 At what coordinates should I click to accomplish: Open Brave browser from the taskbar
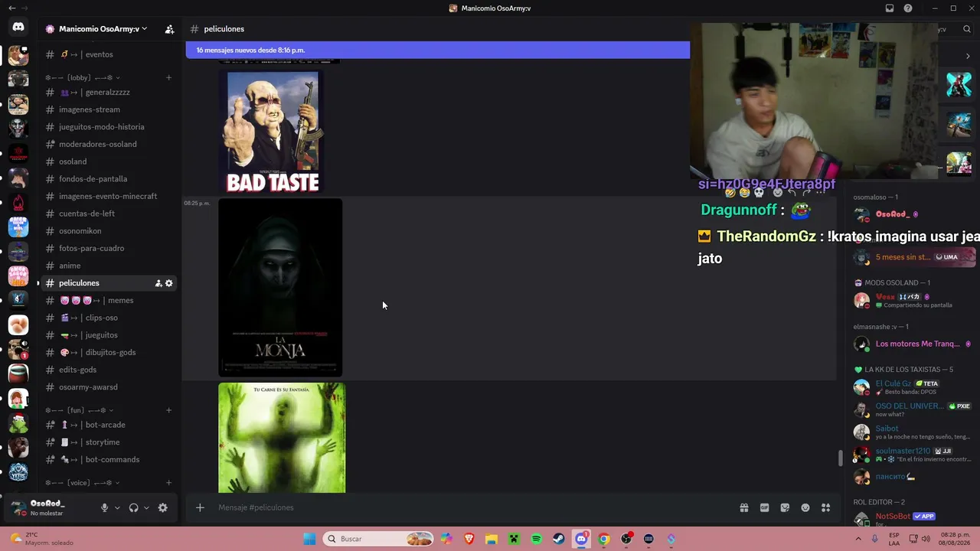coord(469,539)
